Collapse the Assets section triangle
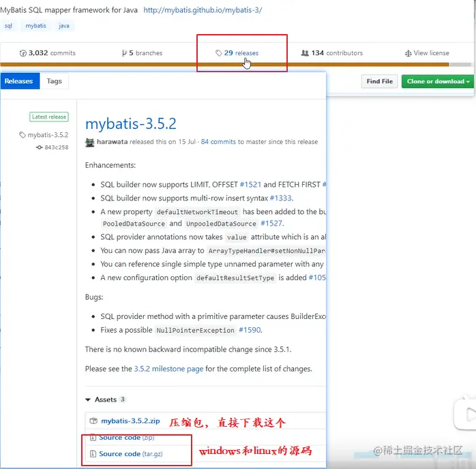Screen dimensions: 476x469 [88, 400]
